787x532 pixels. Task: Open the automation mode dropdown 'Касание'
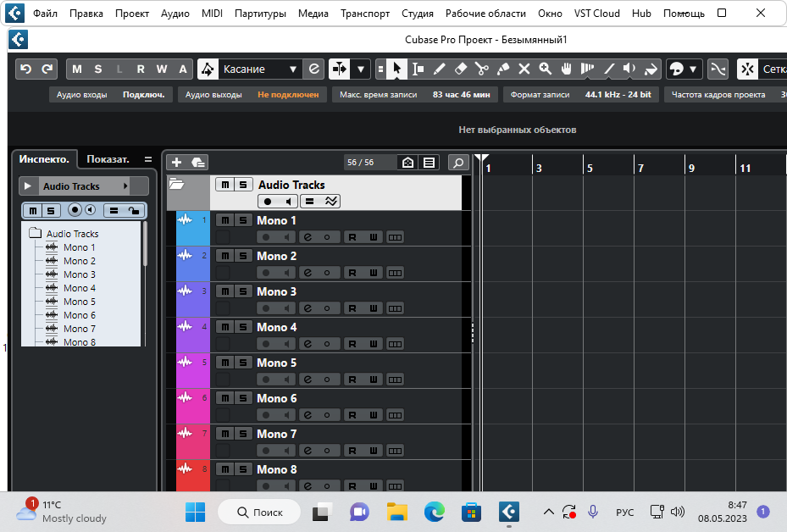coord(260,69)
